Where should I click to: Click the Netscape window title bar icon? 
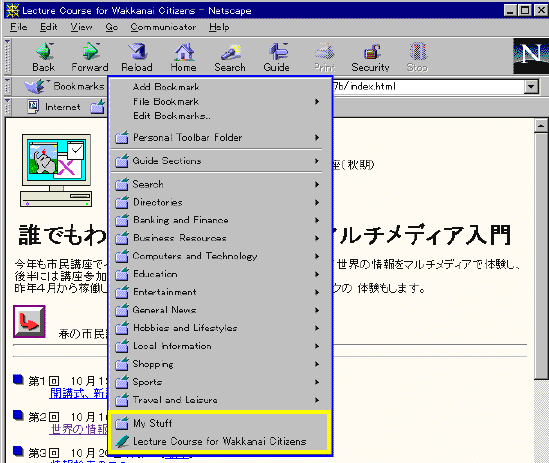[x=13, y=10]
